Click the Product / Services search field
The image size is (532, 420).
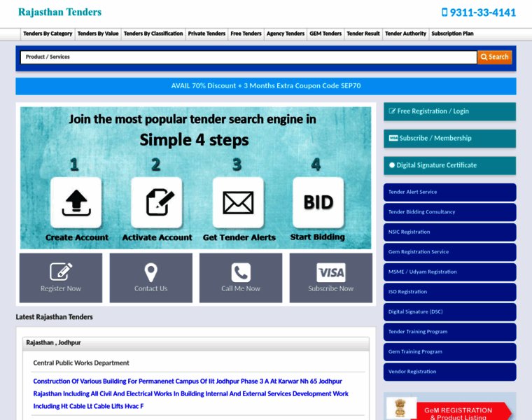coord(248,57)
